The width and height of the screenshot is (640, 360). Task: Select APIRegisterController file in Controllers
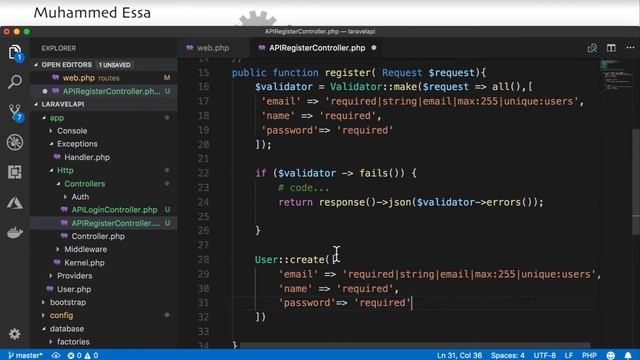pos(104,223)
